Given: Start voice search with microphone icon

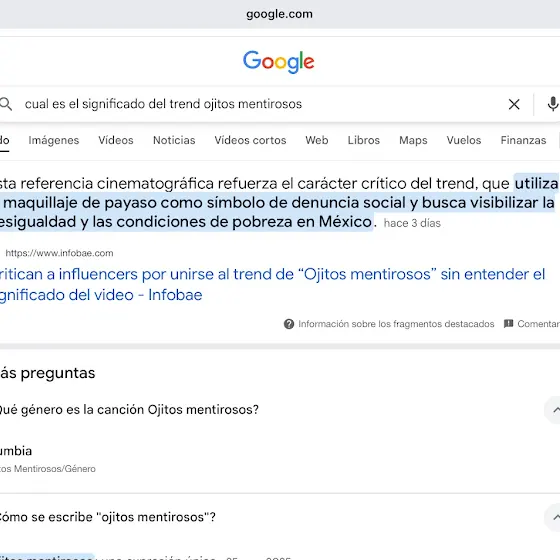Looking at the screenshot, I should click(x=553, y=104).
